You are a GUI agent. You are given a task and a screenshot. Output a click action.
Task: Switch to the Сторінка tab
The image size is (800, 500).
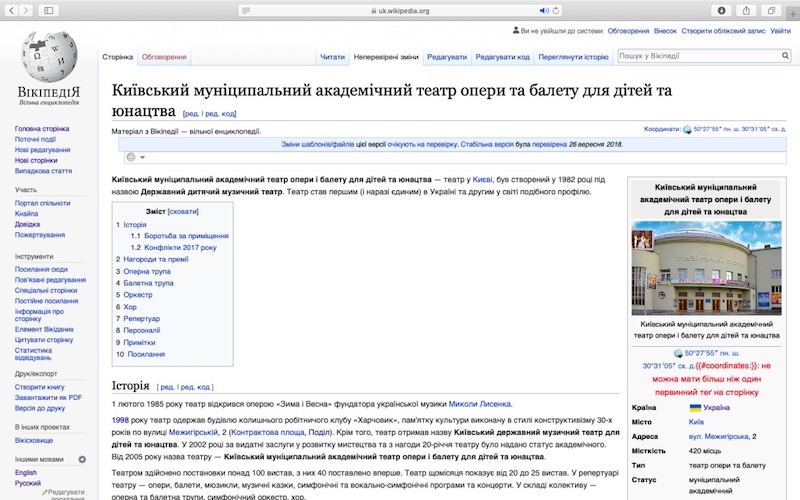pyautogui.click(x=117, y=57)
